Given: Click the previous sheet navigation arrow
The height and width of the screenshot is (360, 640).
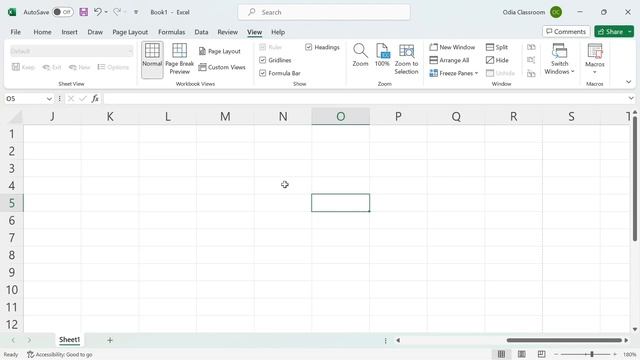Looking at the screenshot, I should pyautogui.click(x=13, y=340).
